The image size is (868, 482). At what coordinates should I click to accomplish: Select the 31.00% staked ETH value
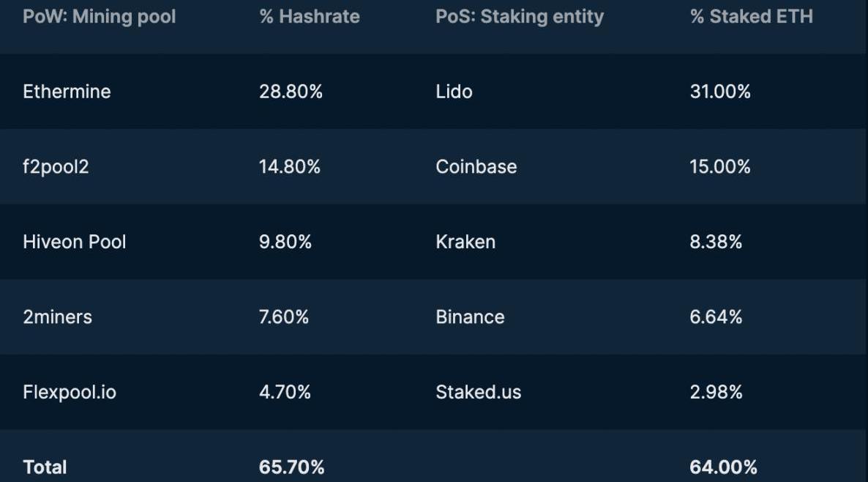click(x=720, y=92)
